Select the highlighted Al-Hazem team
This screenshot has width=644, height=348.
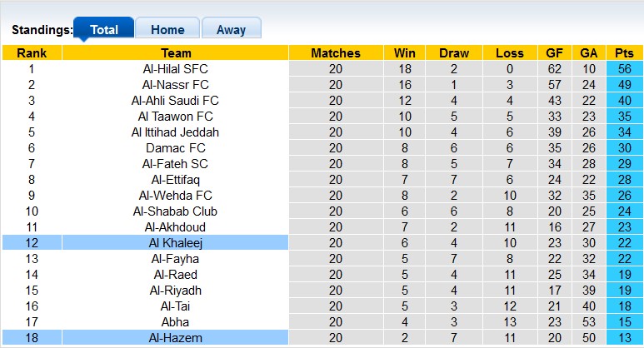pos(176,338)
